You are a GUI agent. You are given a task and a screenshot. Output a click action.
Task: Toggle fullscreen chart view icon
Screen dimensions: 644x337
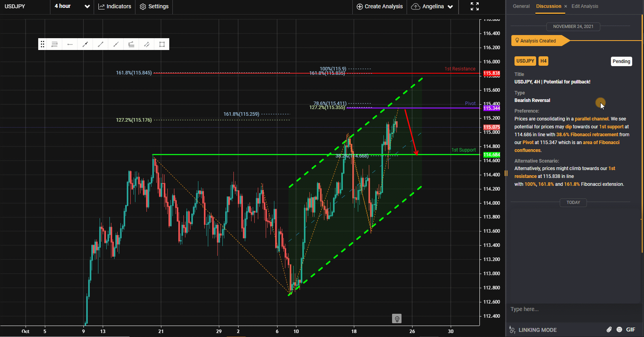[x=475, y=6]
